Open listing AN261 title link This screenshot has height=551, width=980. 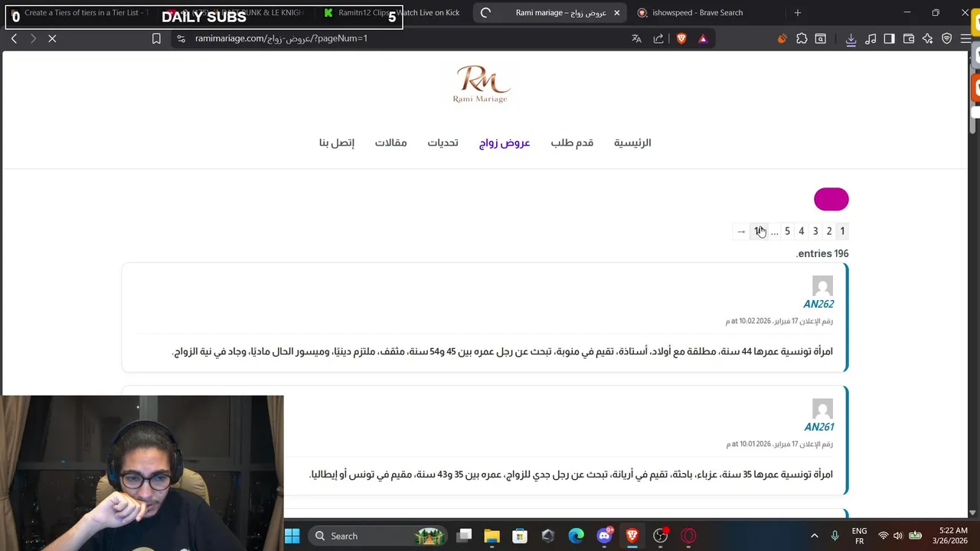(818, 427)
